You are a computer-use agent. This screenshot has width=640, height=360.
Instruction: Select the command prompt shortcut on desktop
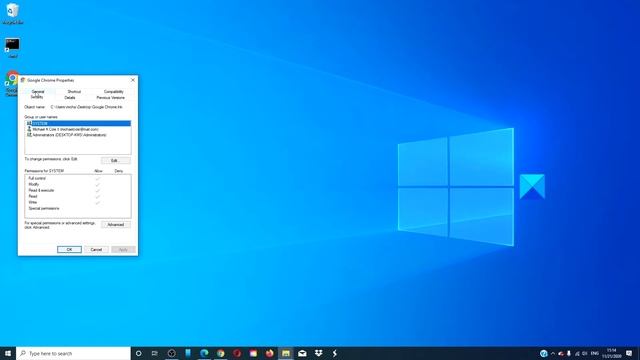click(12, 47)
